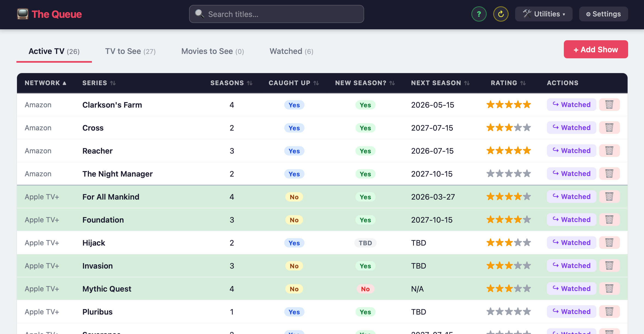Click the green help question mark icon
This screenshot has height=334, width=644.
click(479, 14)
